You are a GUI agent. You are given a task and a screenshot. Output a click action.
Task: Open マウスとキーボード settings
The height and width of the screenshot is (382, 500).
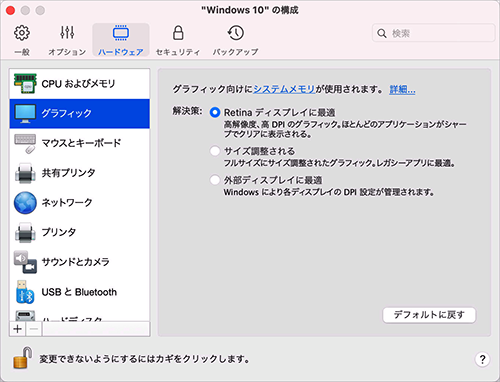pyautogui.click(x=80, y=143)
